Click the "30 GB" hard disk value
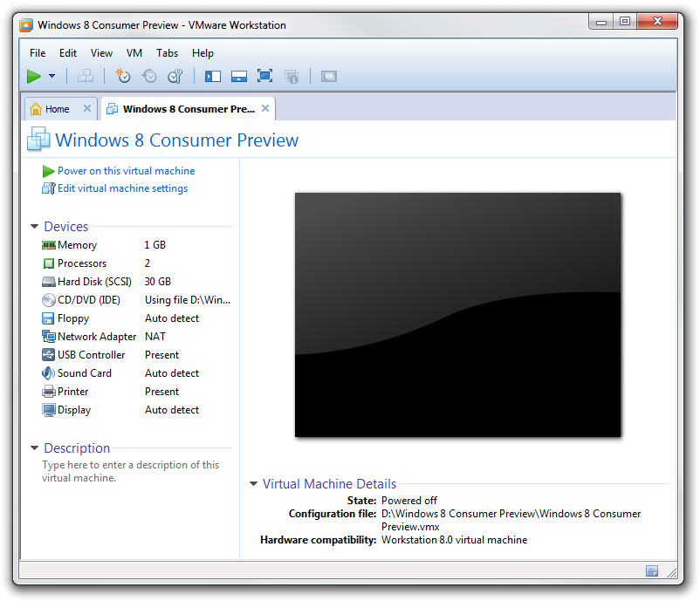Image resolution: width=700 pixels, height=601 pixels. point(158,282)
